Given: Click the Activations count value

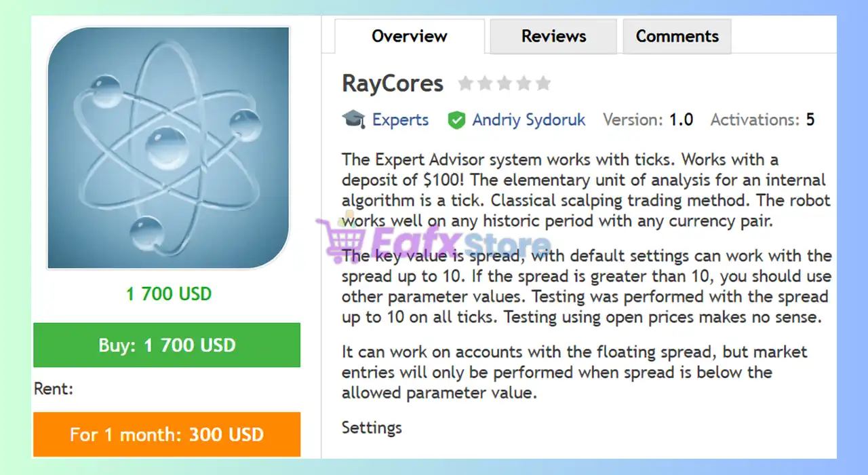Looking at the screenshot, I should 810,120.
